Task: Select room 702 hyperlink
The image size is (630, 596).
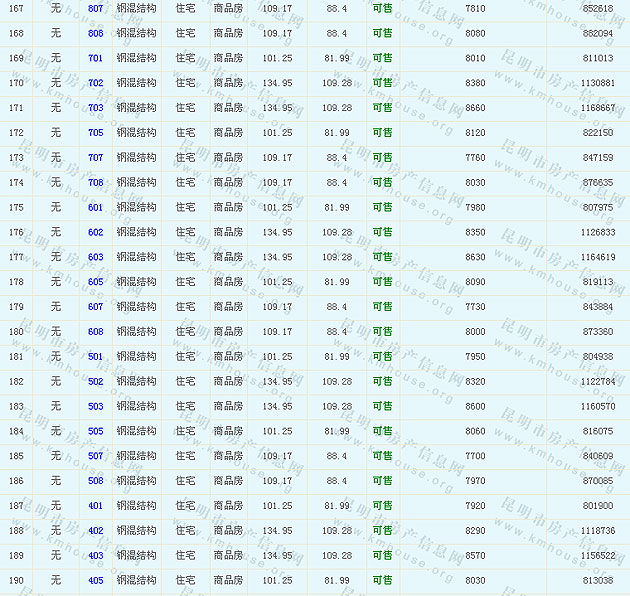Action: coord(95,83)
